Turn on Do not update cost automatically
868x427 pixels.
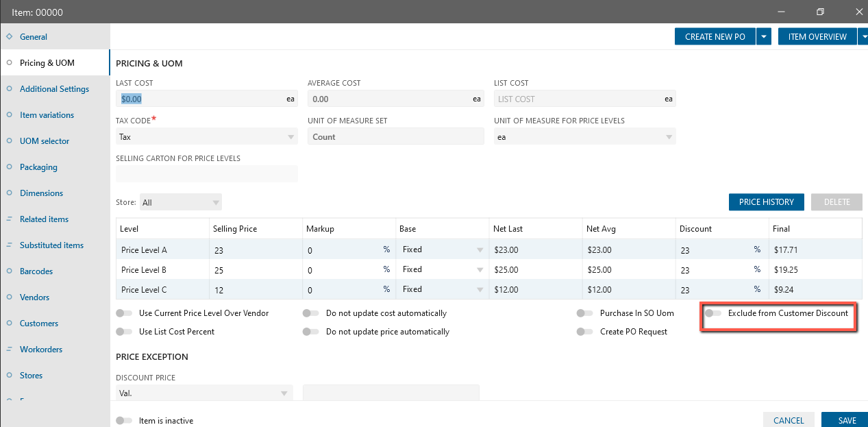coord(311,313)
